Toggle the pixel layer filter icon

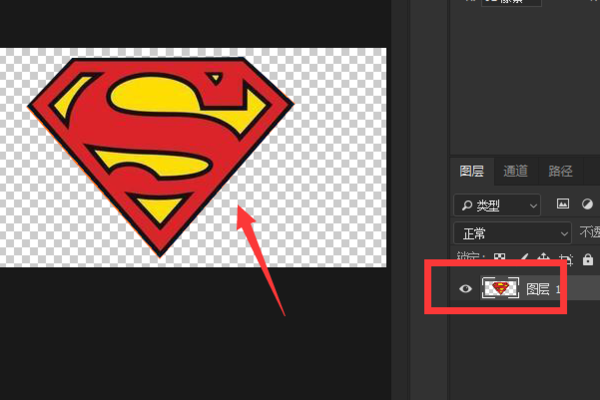tap(562, 204)
